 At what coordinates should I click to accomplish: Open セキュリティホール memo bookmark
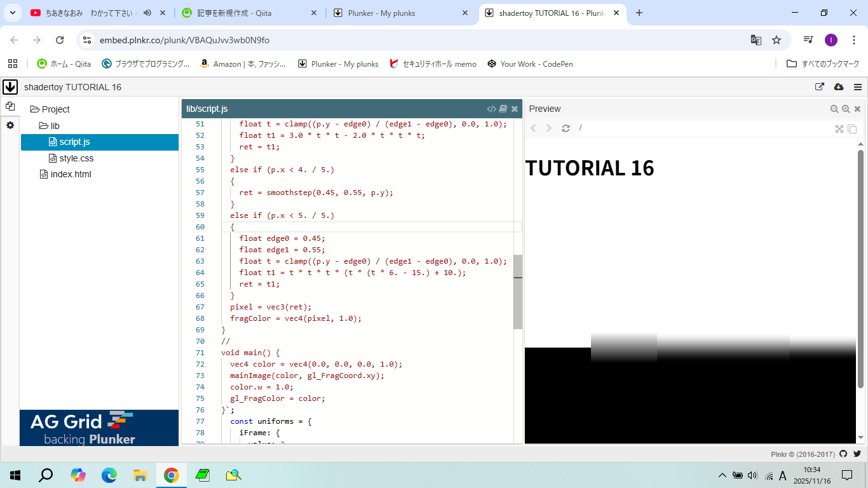point(433,64)
